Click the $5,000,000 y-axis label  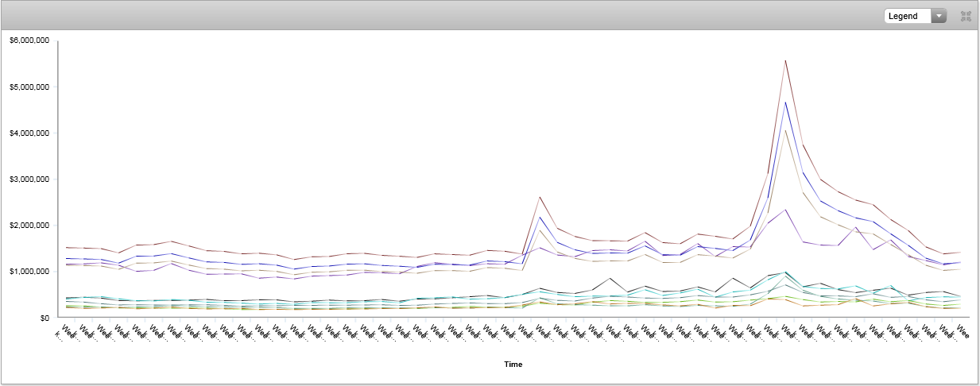click(x=29, y=87)
